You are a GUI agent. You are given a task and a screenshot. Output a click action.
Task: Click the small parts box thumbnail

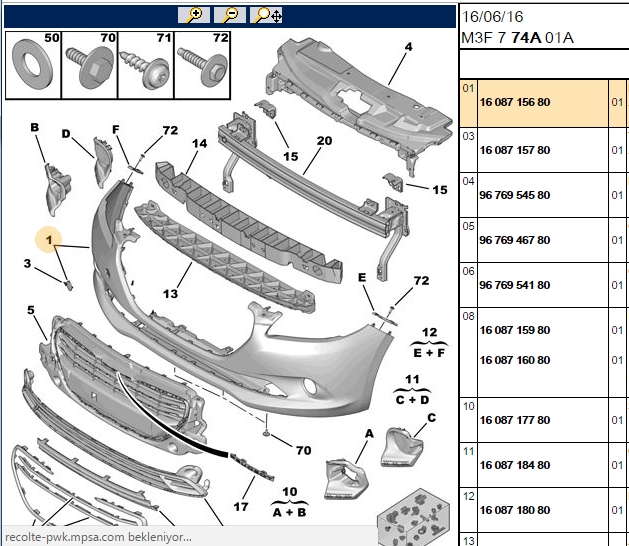(413, 517)
